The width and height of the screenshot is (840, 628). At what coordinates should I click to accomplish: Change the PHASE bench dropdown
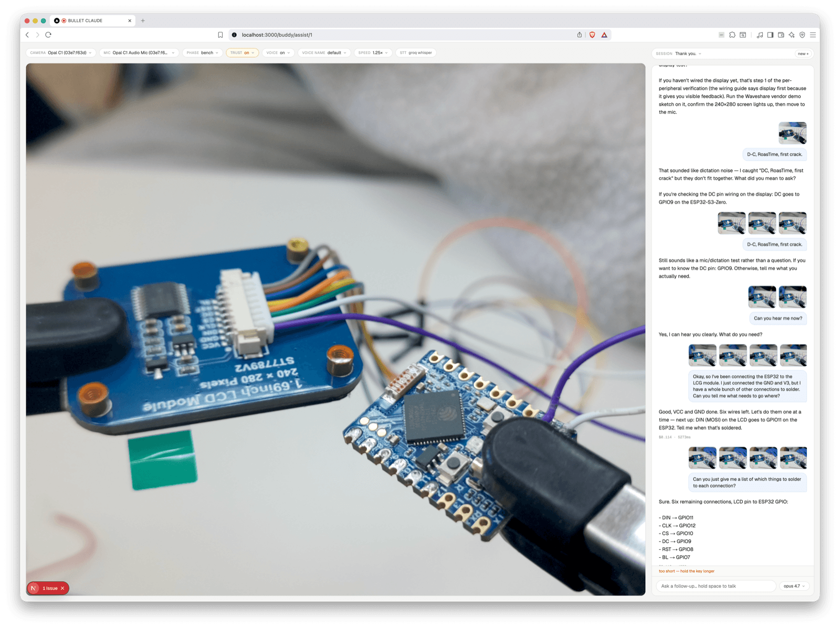coord(202,52)
